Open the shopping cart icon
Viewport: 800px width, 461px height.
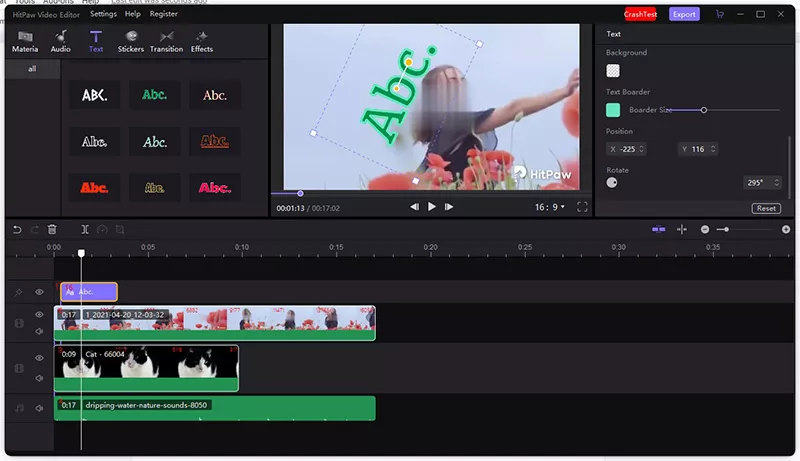(719, 14)
